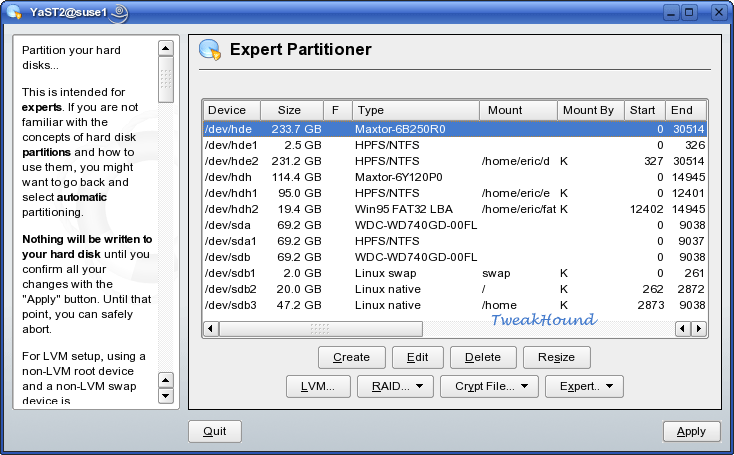The width and height of the screenshot is (734, 455).
Task: Click Create partition button
Action: (x=352, y=358)
